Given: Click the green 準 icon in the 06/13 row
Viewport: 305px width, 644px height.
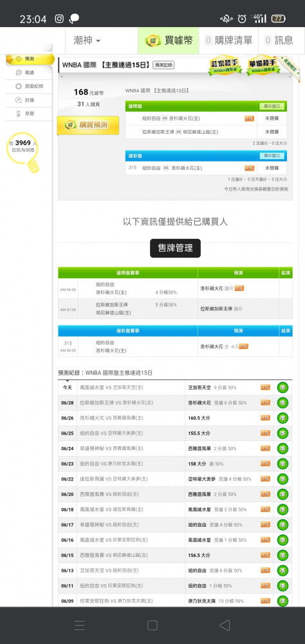Looking at the screenshot, I should [282, 571].
